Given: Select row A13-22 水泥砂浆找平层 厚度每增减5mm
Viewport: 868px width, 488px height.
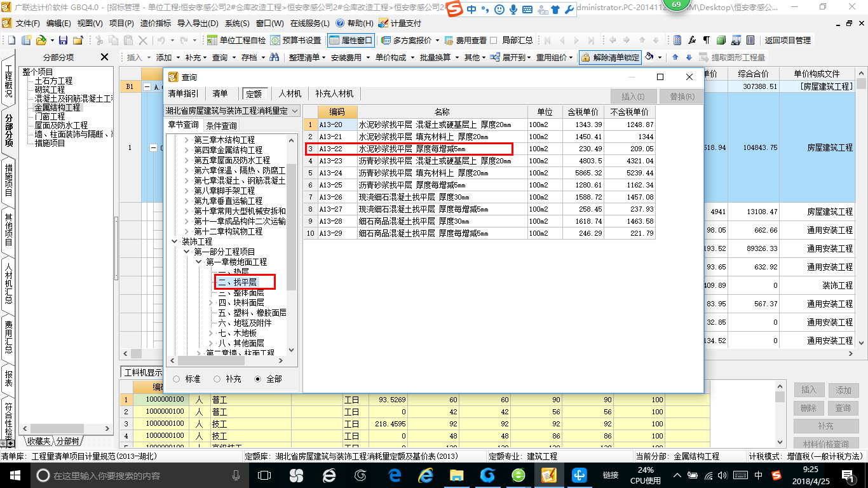Looking at the screenshot, I should (x=479, y=149).
